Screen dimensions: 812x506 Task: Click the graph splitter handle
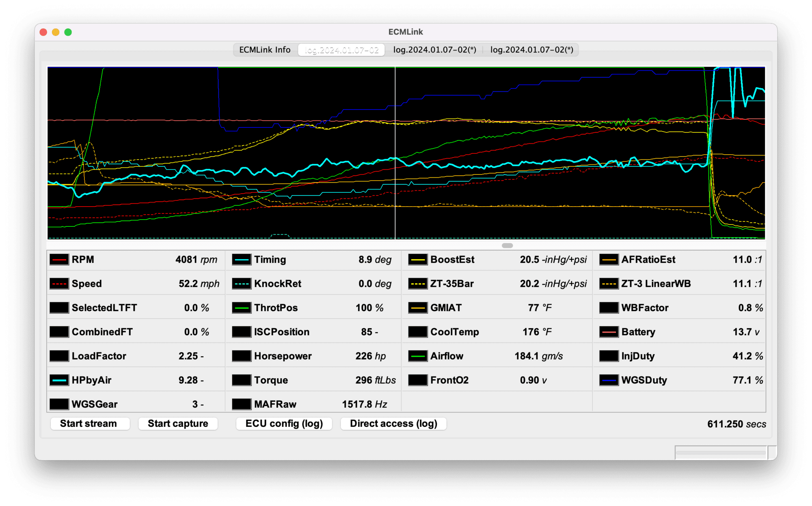coord(507,245)
